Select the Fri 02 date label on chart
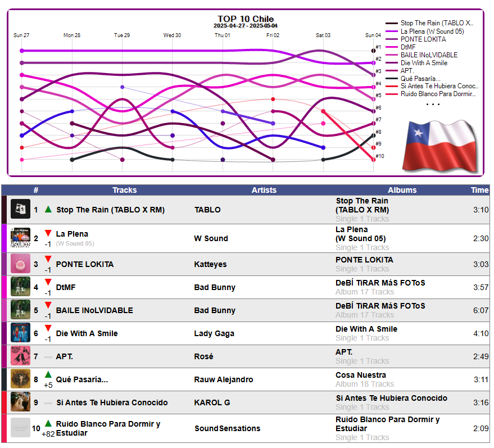 (x=273, y=35)
